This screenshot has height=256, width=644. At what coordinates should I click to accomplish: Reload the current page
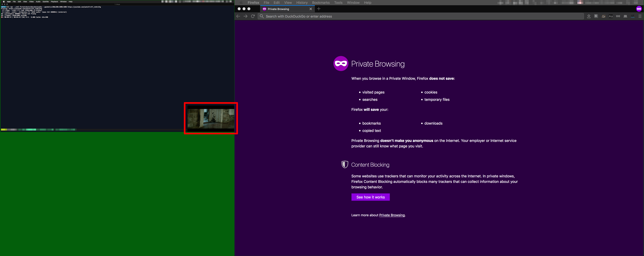click(253, 16)
